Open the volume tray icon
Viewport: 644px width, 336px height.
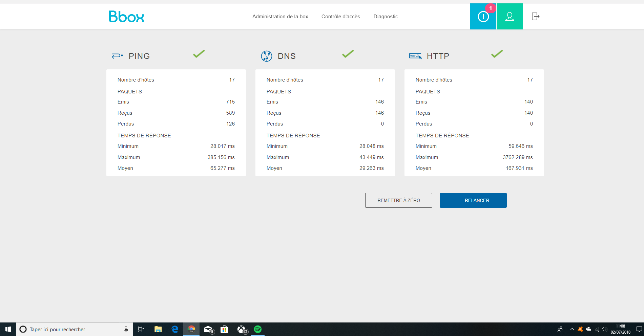(x=604, y=329)
